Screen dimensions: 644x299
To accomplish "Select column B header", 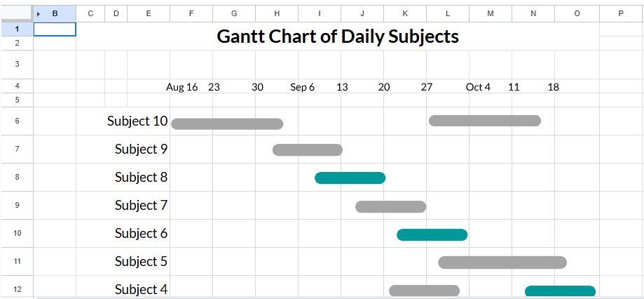I will [55, 13].
